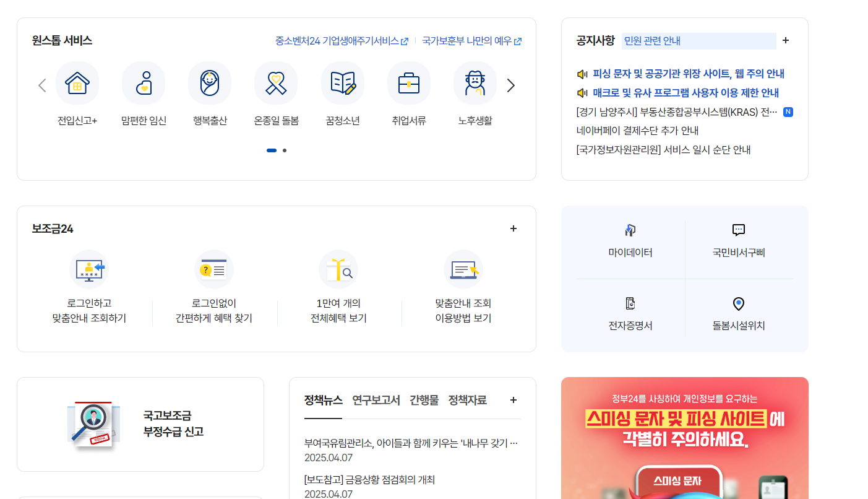Expand 보조금24 with the plus button
The height and width of the screenshot is (499, 868).
coord(513,228)
